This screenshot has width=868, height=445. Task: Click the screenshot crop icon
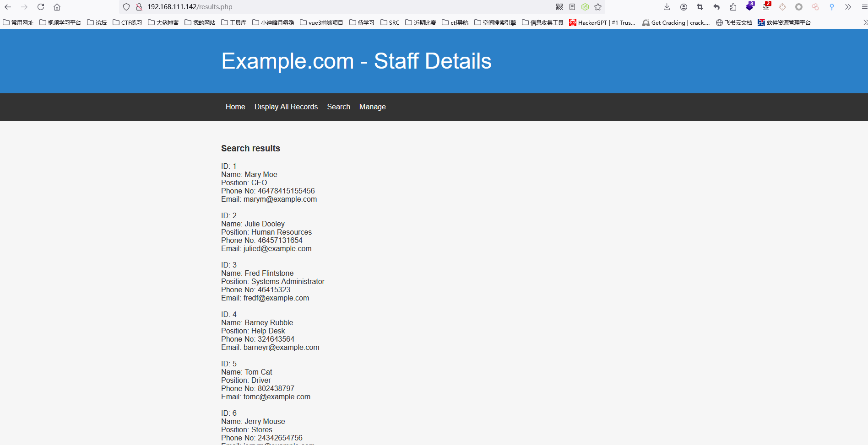coord(700,7)
